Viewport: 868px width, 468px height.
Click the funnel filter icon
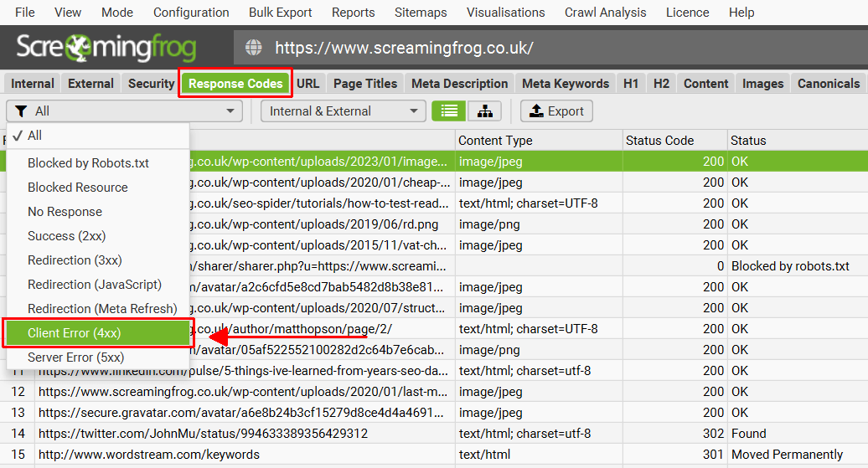pos(21,111)
